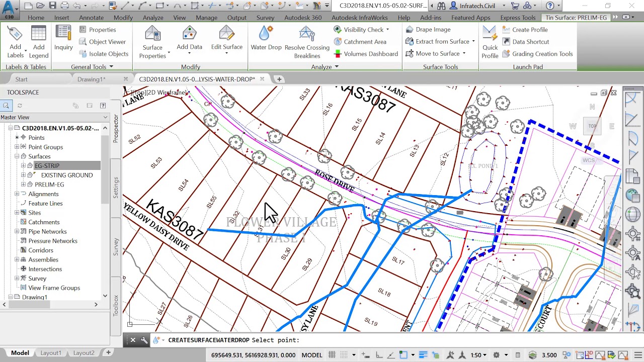Viewport: 644px width, 362px height.
Task: Click the annotation visibility icon in status bar
Action: coord(450,355)
